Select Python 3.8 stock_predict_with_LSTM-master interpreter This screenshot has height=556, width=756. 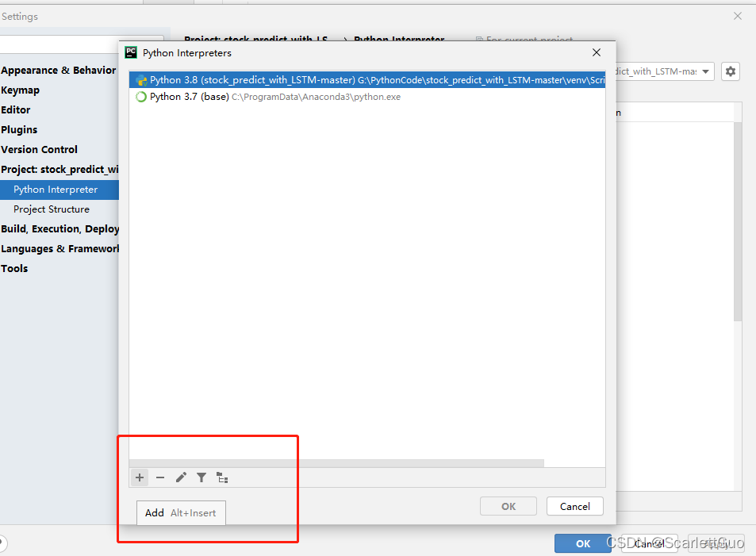(367, 80)
